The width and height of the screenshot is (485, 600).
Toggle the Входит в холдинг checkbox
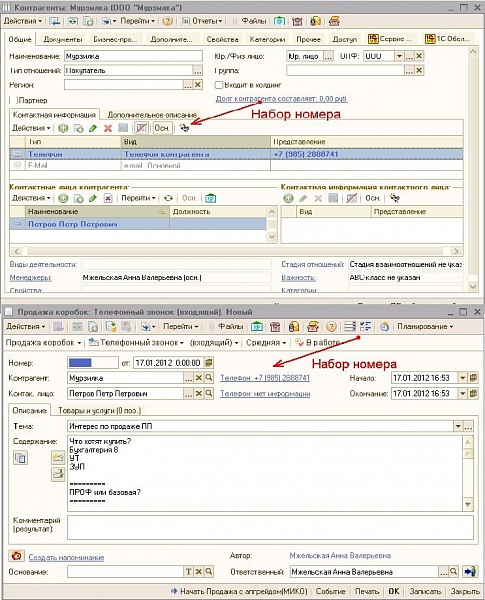coord(219,85)
